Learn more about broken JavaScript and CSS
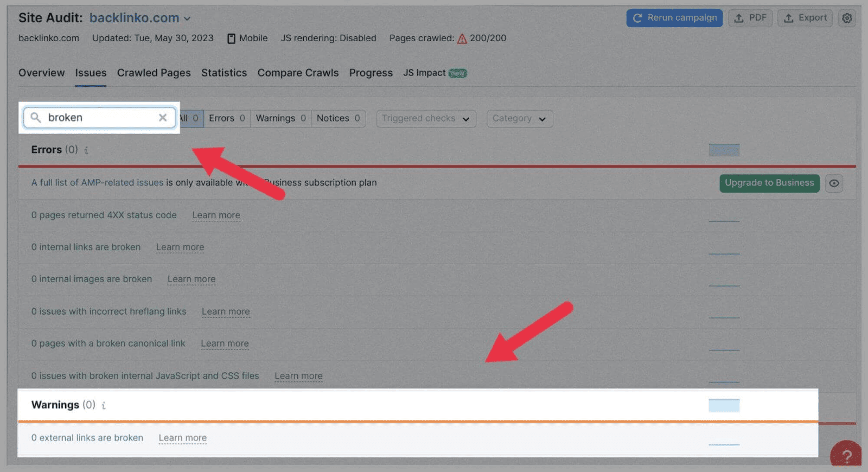 pyautogui.click(x=298, y=377)
